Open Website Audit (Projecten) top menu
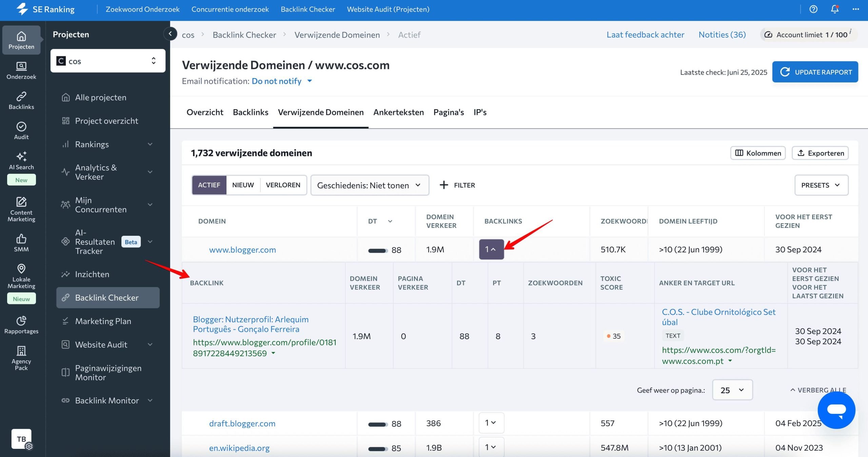This screenshot has height=457, width=868. pos(388,9)
